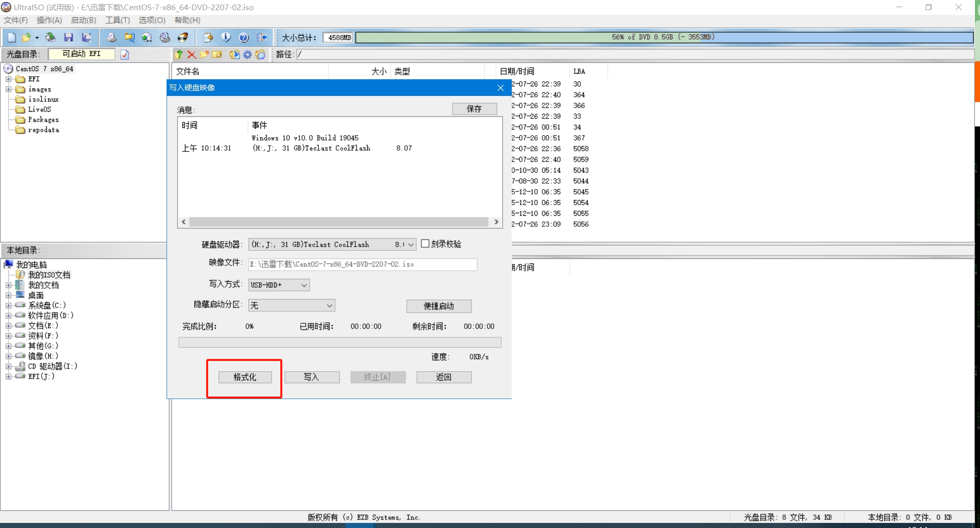This screenshot has height=528, width=980.
Task: Click the Exit door arrow icon
Action: coord(262,38)
